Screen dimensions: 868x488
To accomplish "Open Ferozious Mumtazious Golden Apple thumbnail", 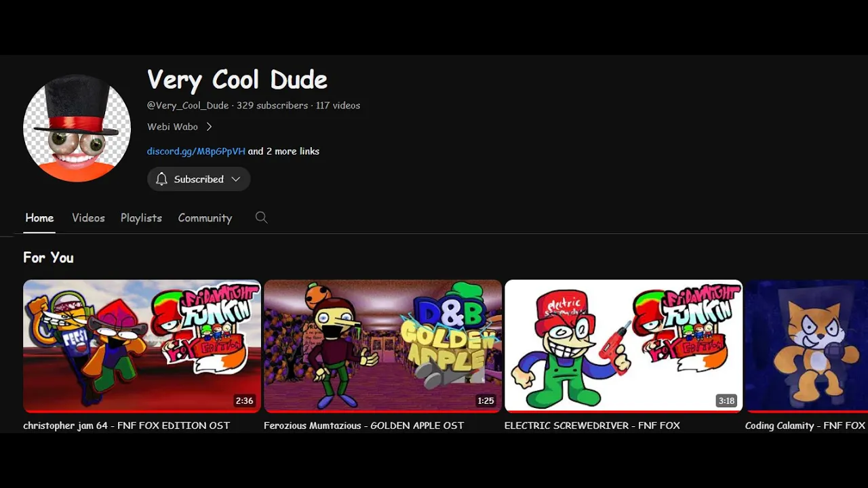I will [x=382, y=346].
